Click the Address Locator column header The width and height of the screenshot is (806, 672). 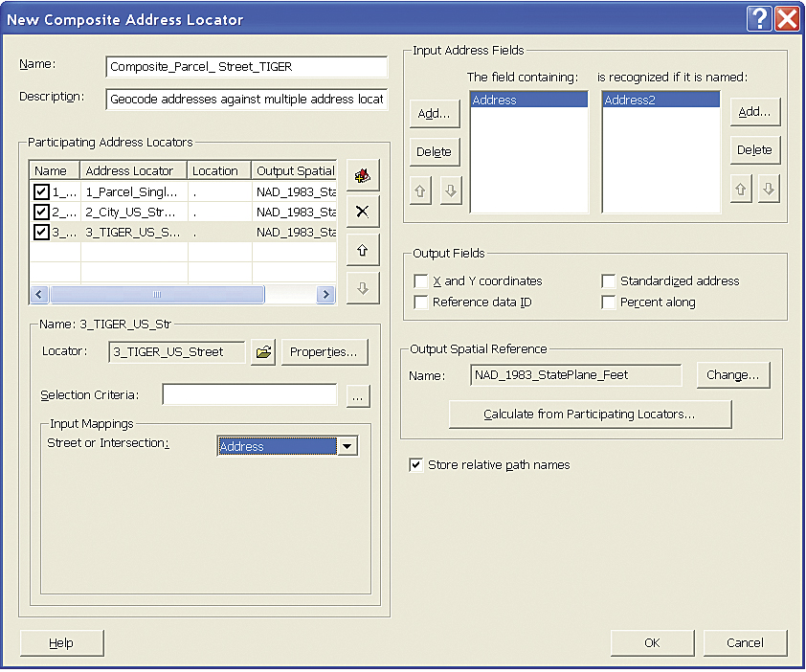[134, 170]
